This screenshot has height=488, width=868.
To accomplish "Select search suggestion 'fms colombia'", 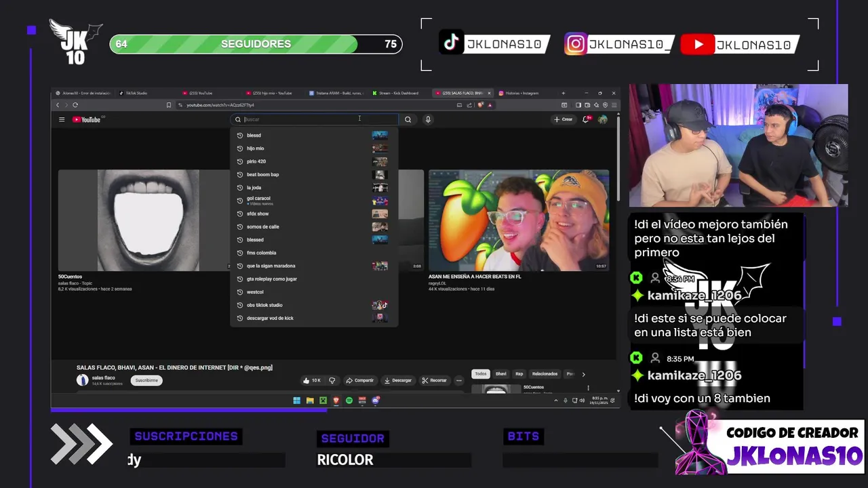I will (x=313, y=253).
